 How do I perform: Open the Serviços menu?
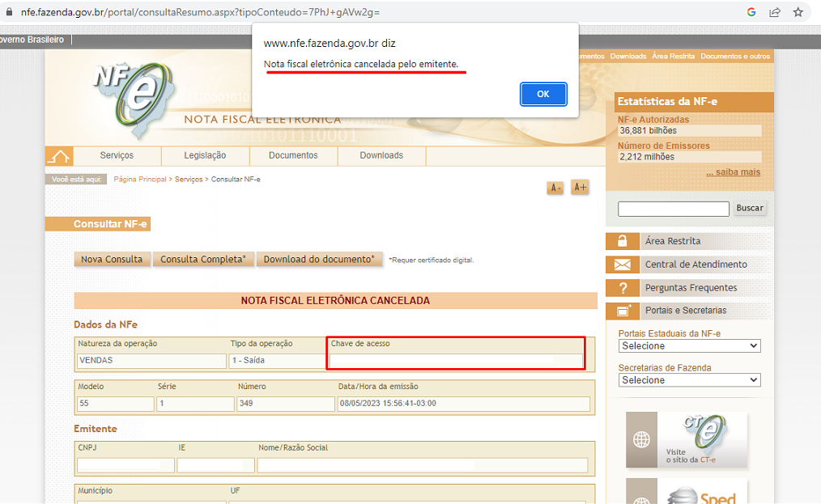(x=117, y=155)
